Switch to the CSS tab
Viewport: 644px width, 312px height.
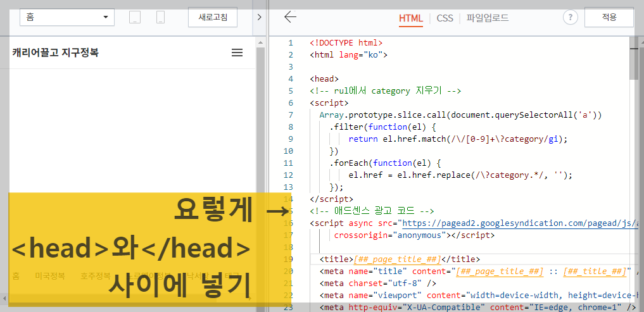(445, 18)
